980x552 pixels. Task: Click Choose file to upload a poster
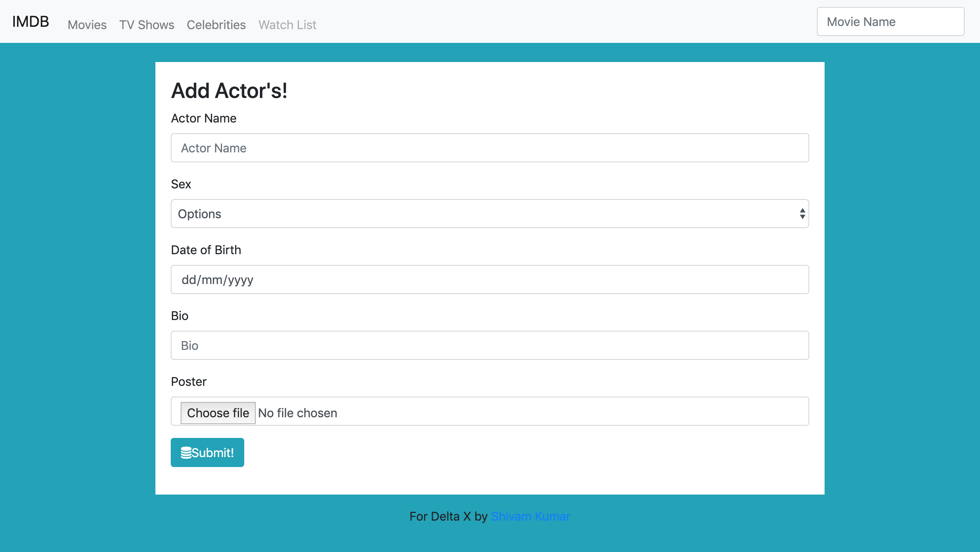(218, 413)
